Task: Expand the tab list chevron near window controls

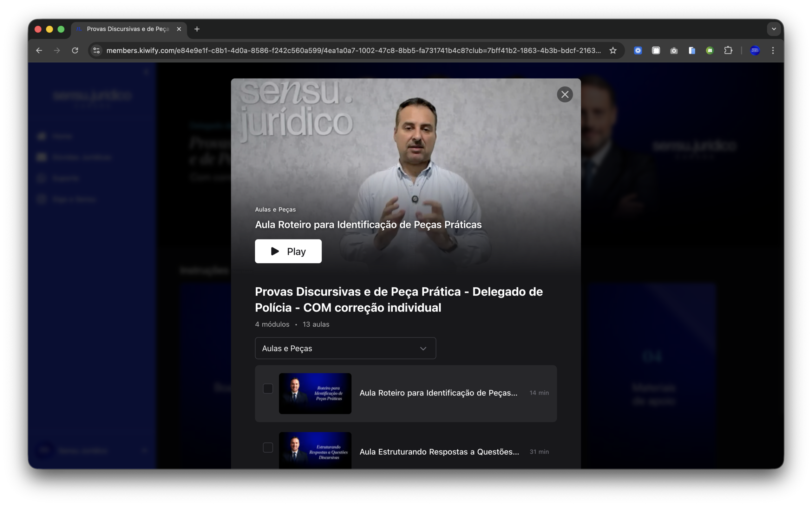Action: (x=774, y=29)
